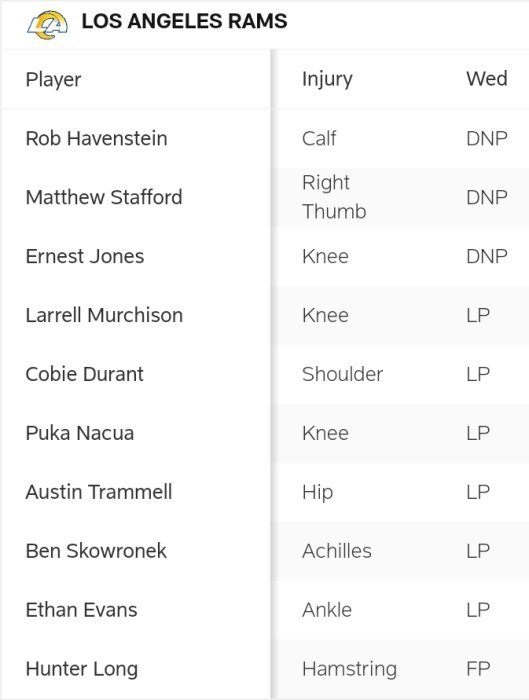529x700 pixels.
Task: Select Austin Trammell in the table
Action: pos(99,492)
